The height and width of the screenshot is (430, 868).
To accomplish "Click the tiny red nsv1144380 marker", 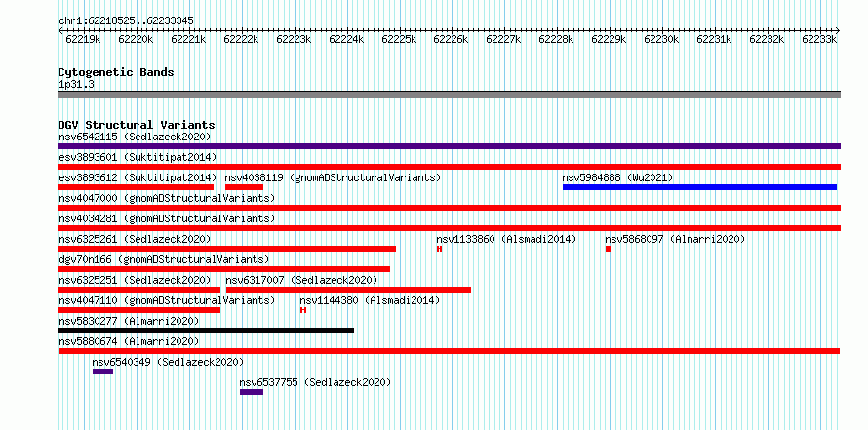I will pos(302,310).
